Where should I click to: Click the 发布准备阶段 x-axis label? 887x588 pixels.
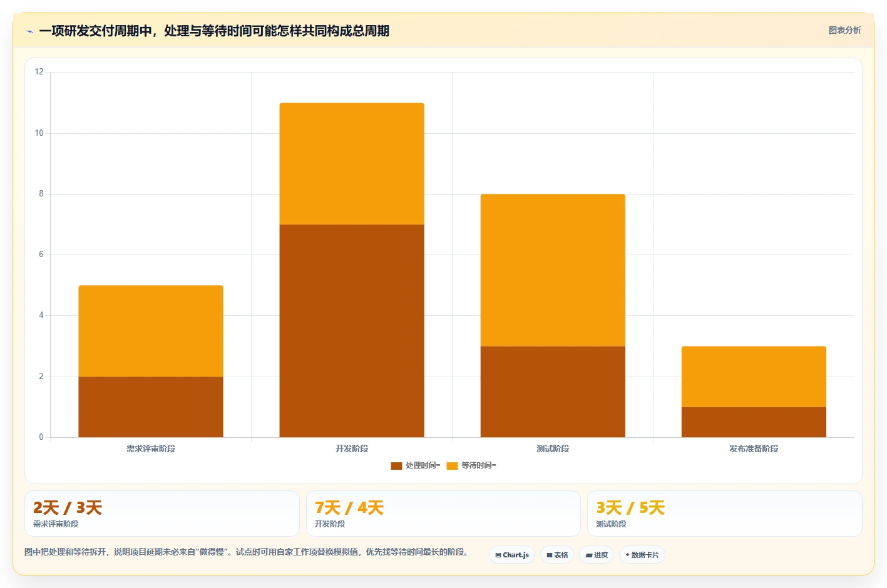pos(754,449)
